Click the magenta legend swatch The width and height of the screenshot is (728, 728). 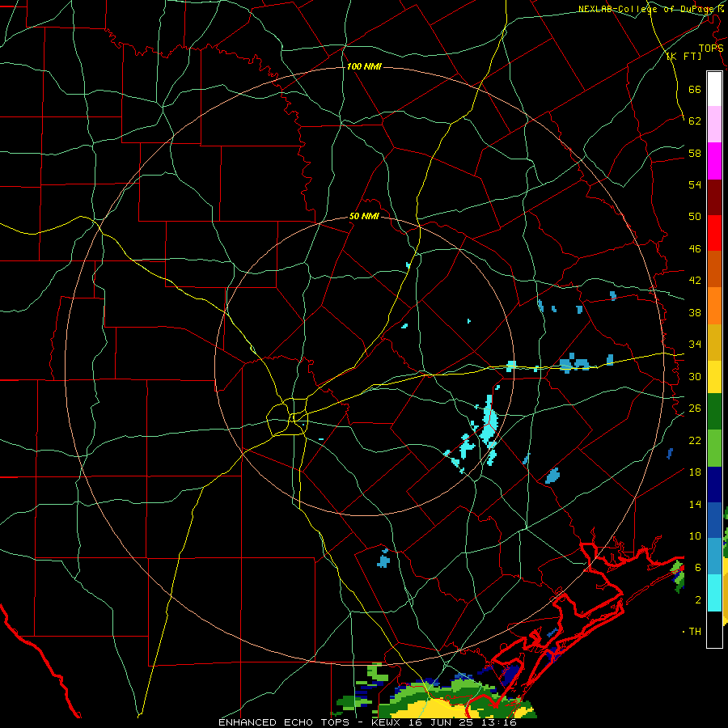714,161
